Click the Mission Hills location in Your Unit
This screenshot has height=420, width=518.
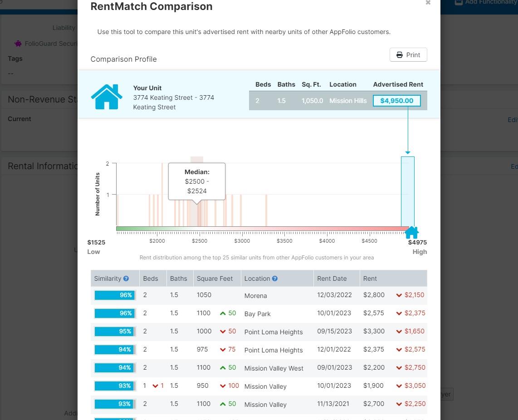tap(348, 101)
